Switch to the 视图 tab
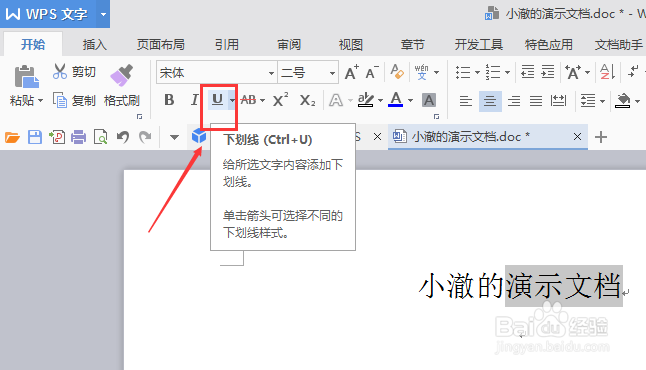Screen dimensions: 646x370 (351, 44)
